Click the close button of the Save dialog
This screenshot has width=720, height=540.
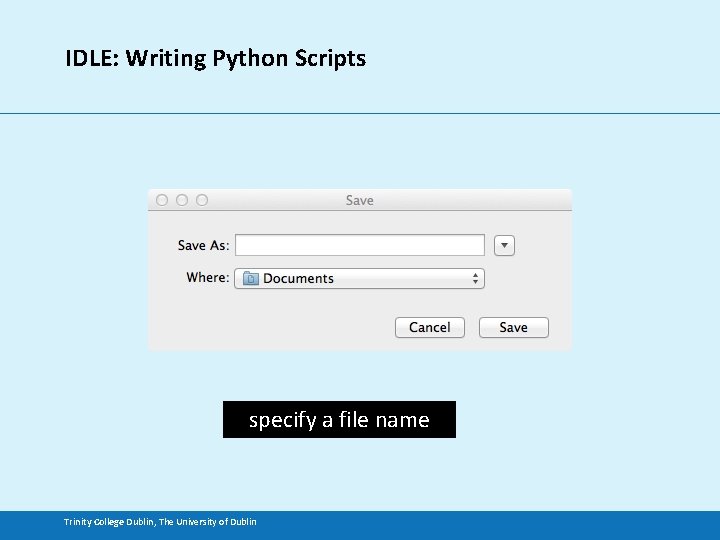pos(162,200)
